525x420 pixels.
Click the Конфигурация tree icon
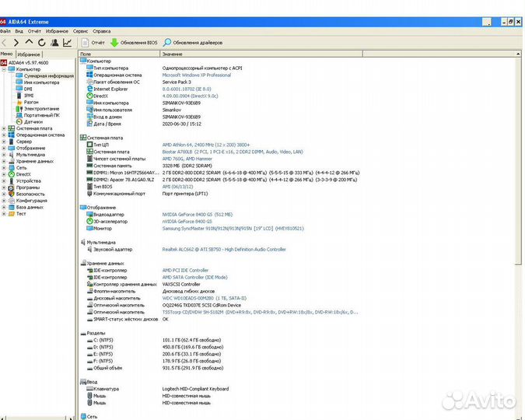tap(12, 201)
